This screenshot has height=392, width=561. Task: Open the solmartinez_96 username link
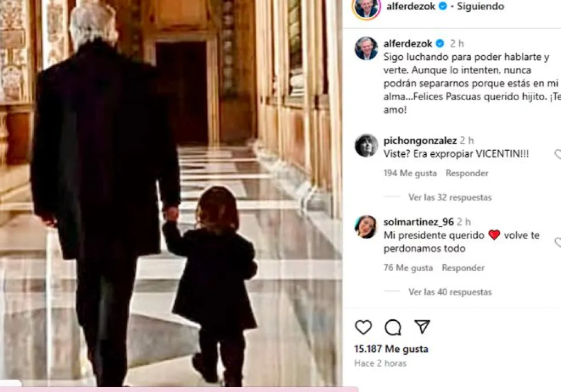[x=418, y=222]
